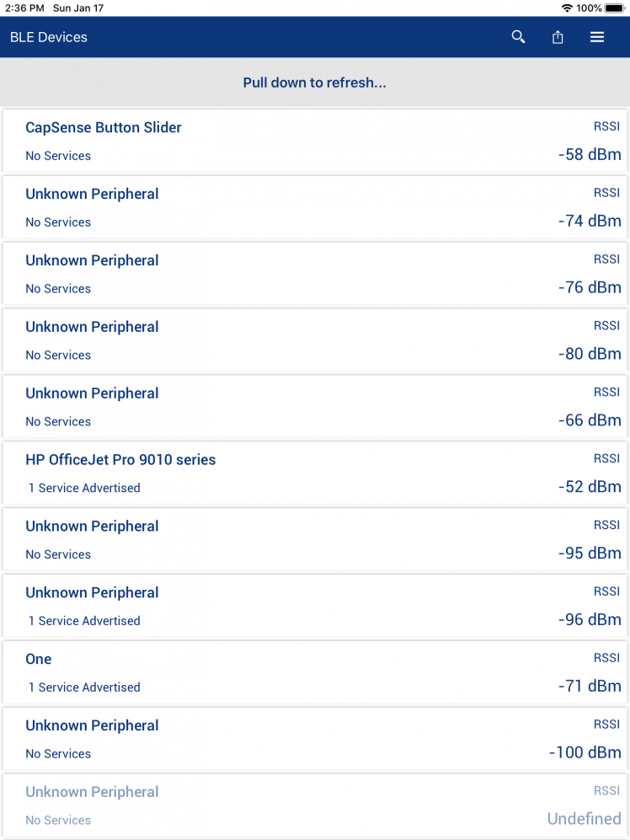The image size is (630, 840).
Task: Open HP OfficeJet Pro 9010 series device
Action: (315, 473)
